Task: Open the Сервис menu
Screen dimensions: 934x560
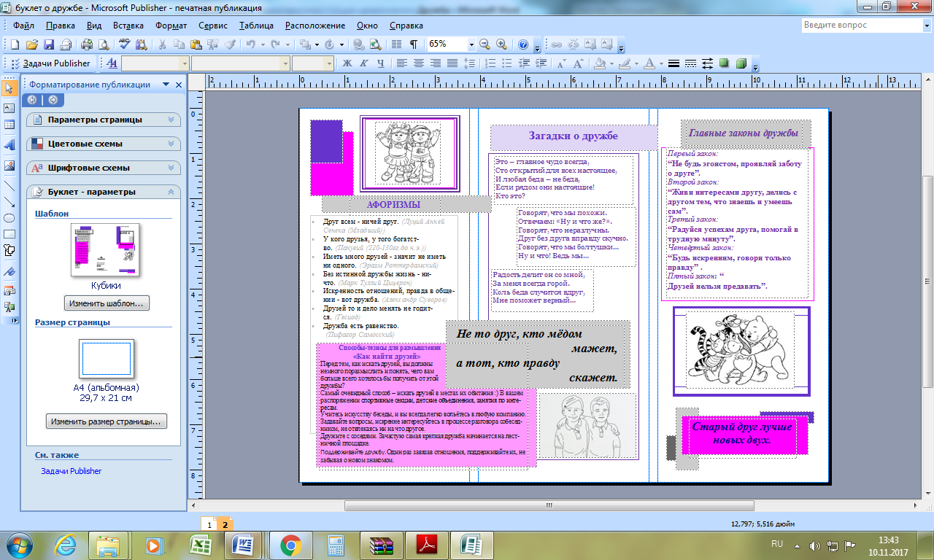Action: click(213, 25)
